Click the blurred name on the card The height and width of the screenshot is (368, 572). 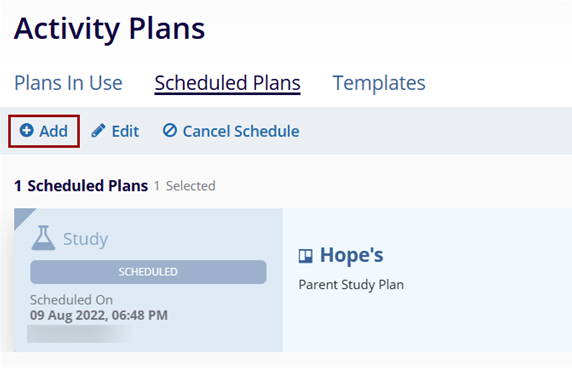click(x=78, y=334)
